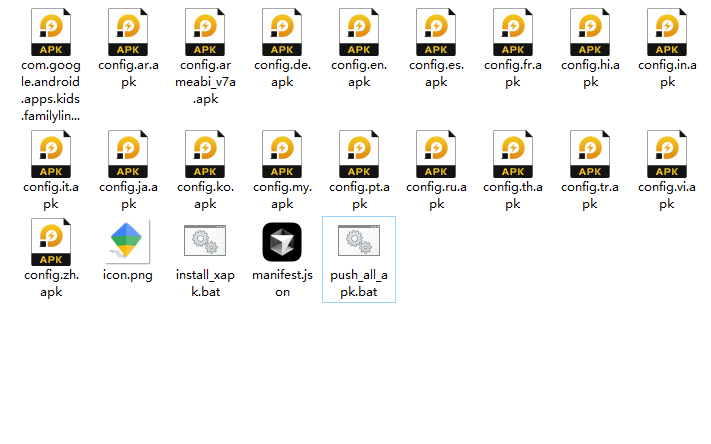The height and width of the screenshot is (444, 711).
Task: Click the "install_xapk.bat" file name
Action: 205,283
